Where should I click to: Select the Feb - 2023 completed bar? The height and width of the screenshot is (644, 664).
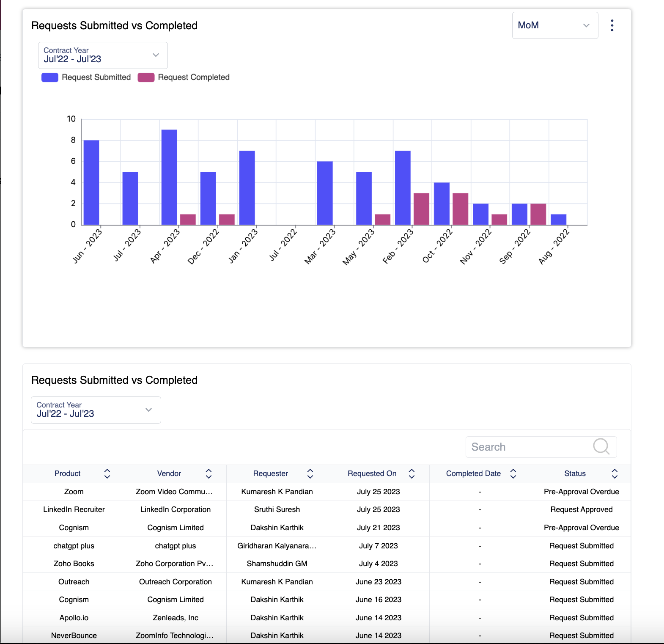pyautogui.click(x=422, y=209)
